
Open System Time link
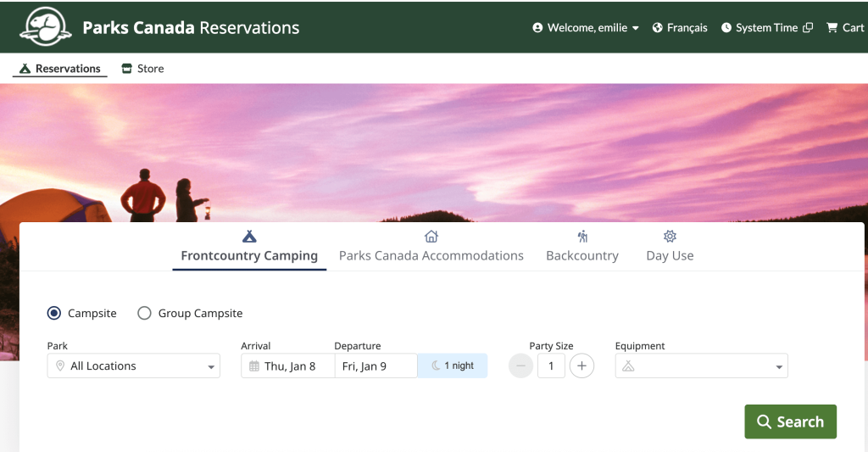point(766,28)
